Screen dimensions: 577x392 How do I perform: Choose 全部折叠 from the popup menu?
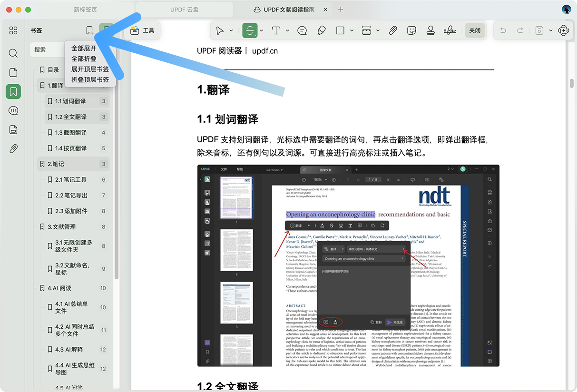coord(84,59)
